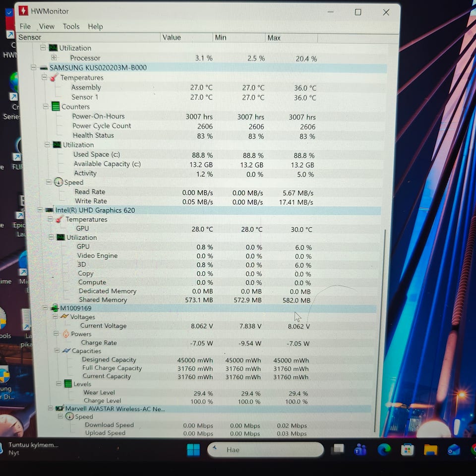Click the Voltages zigzag icon
Screen dimensions: 476x476
64,316
